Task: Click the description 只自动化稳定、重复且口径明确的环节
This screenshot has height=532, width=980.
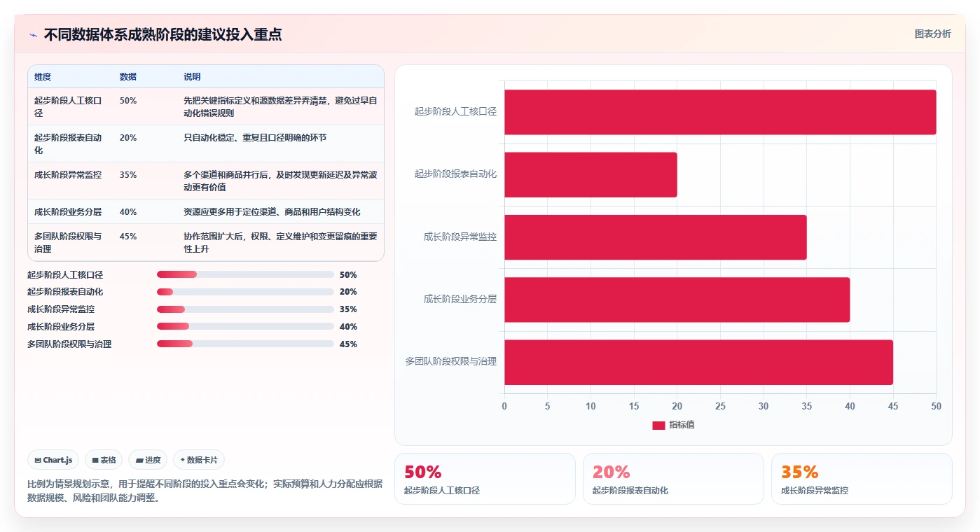Action: click(255, 138)
